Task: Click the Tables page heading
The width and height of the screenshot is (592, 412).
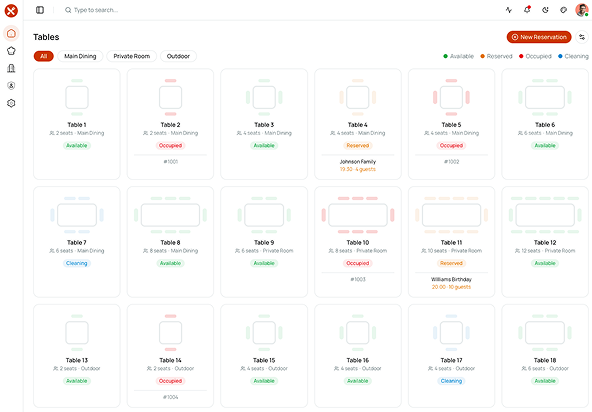Action: [x=46, y=37]
